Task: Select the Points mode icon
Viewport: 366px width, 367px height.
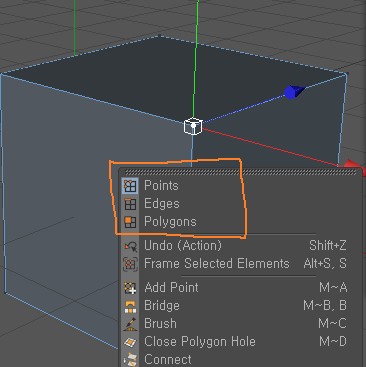Action: click(x=130, y=186)
